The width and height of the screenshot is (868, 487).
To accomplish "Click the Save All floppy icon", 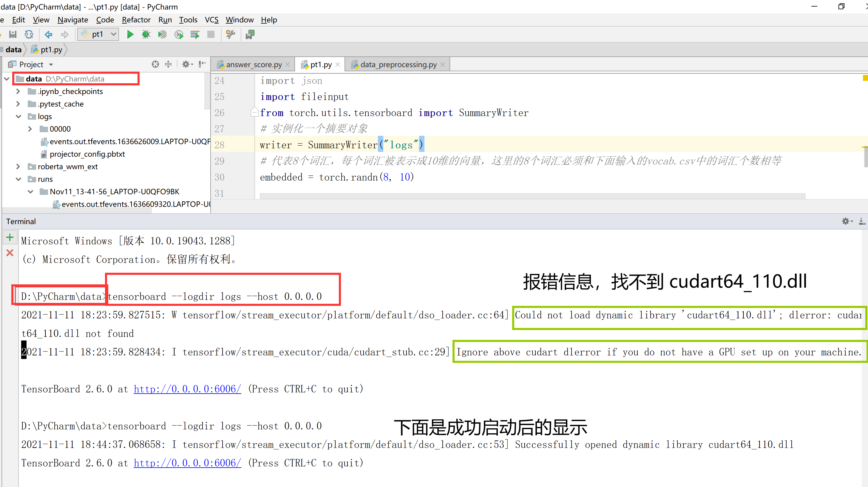I will click(13, 34).
